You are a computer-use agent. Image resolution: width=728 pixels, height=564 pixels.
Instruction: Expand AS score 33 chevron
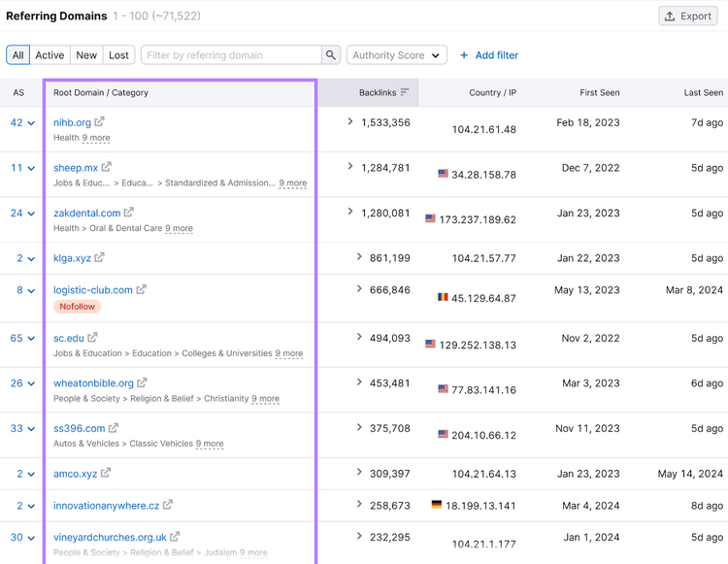[x=31, y=429]
